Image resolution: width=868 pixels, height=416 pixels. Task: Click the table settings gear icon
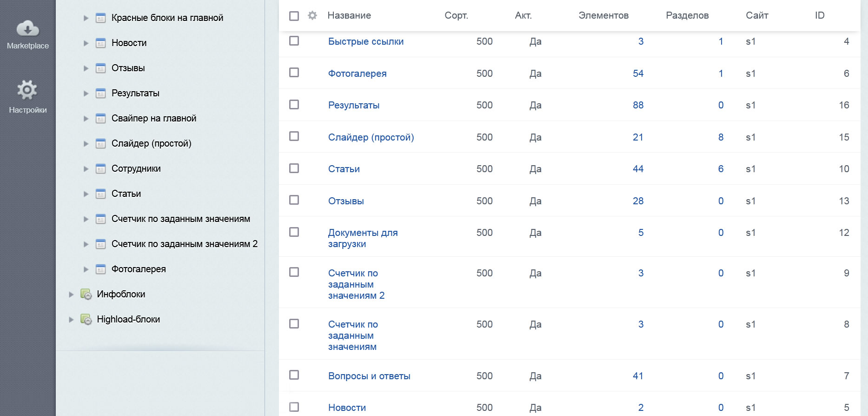[x=312, y=15]
